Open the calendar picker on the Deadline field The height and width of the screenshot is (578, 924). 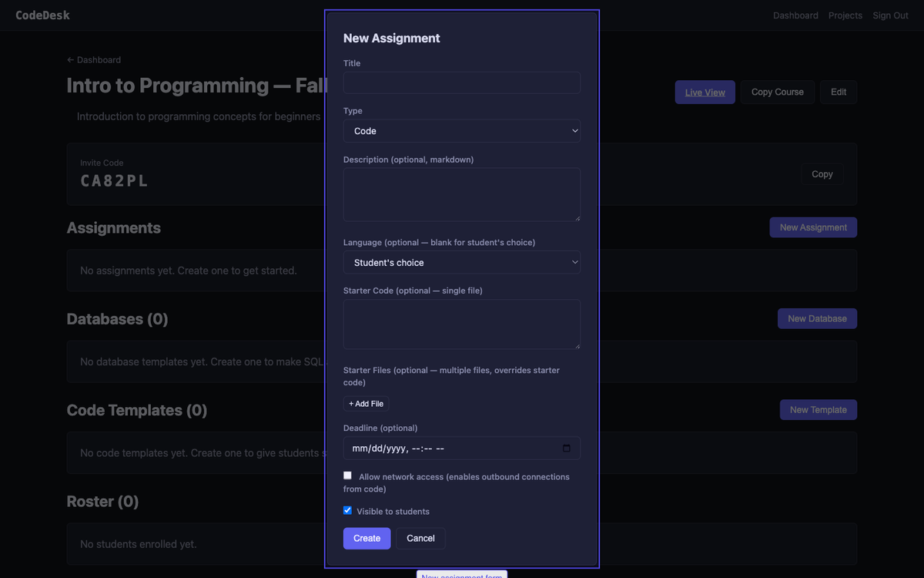click(x=567, y=448)
